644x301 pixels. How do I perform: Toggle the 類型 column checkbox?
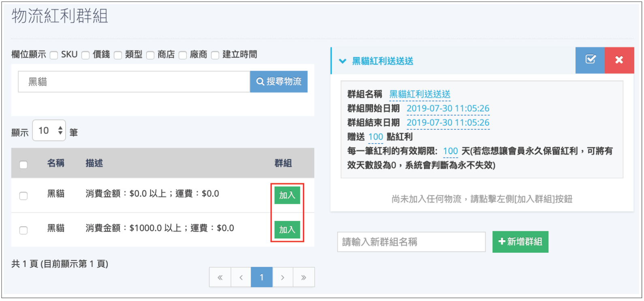(118, 55)
